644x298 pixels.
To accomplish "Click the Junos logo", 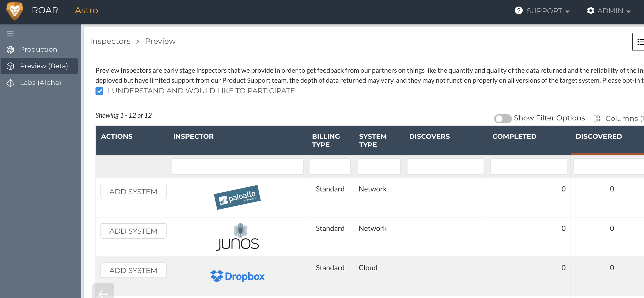I will 237,237.
